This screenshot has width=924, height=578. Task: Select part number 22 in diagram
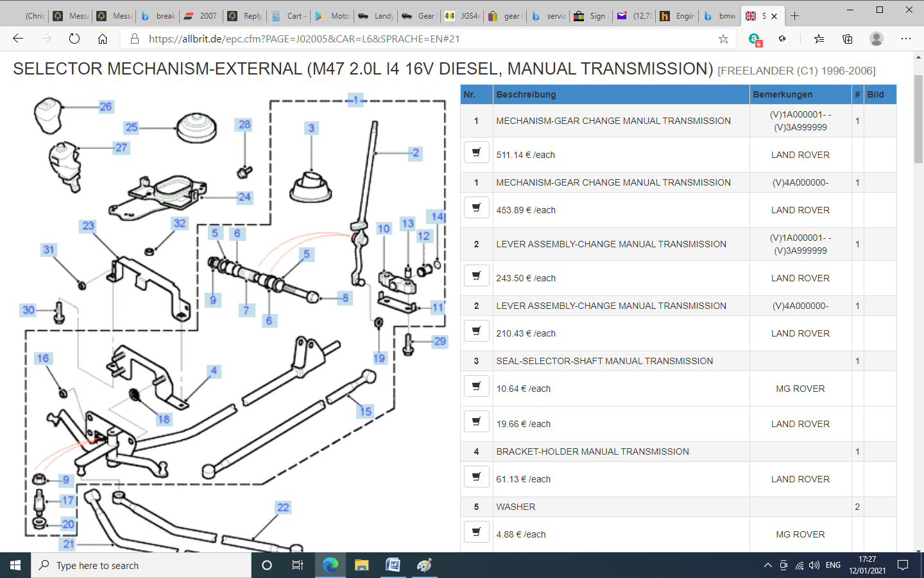point(283,507)
